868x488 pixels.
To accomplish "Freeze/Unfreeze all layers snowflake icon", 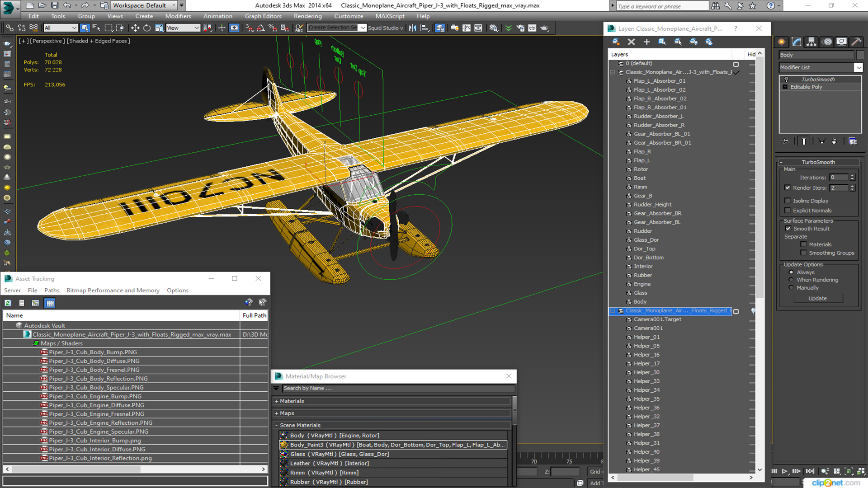I will [709, 42].
